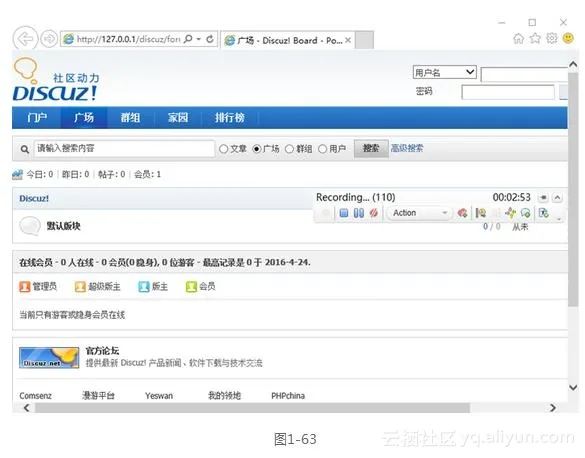Click the horizontal scrollbar left arrow
585x458 pixels.
(26, 408)
